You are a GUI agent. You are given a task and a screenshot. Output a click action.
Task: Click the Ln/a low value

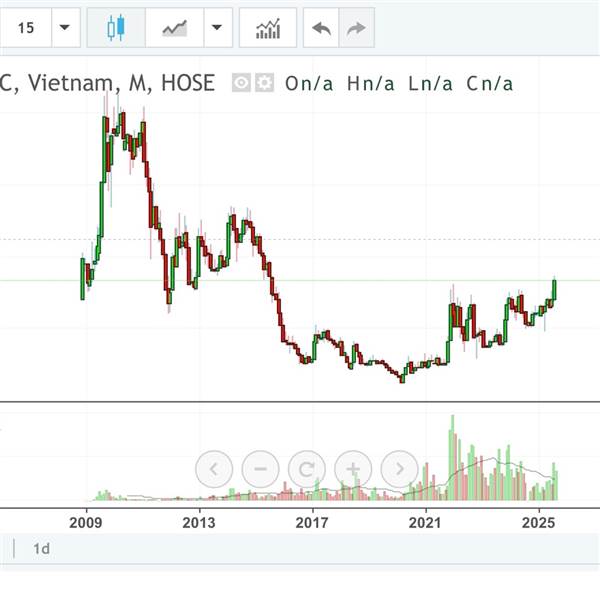point(430,83)
